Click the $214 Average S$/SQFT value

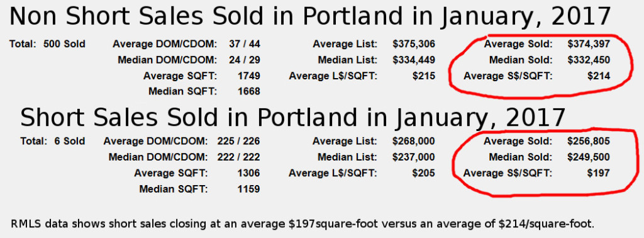[599, 76]
